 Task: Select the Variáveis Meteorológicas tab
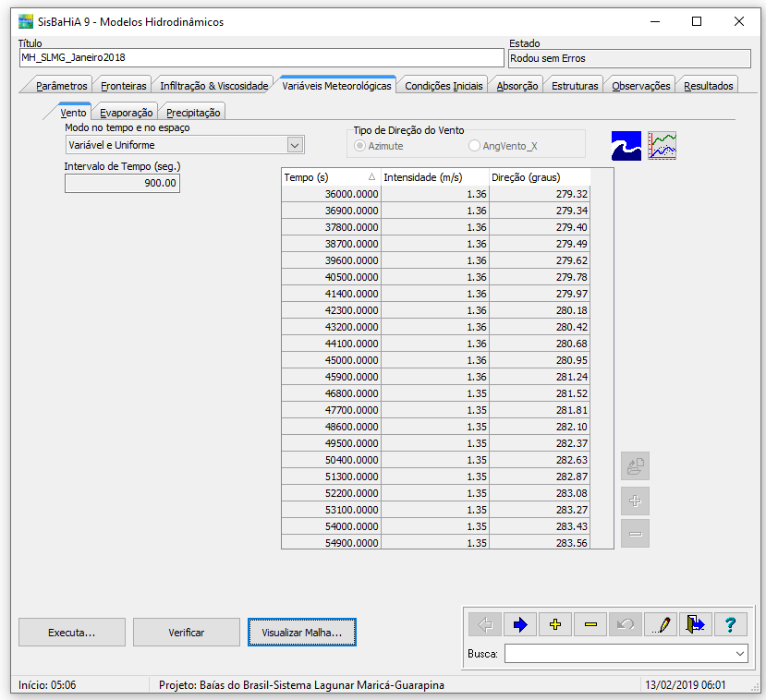coord(336,86)
